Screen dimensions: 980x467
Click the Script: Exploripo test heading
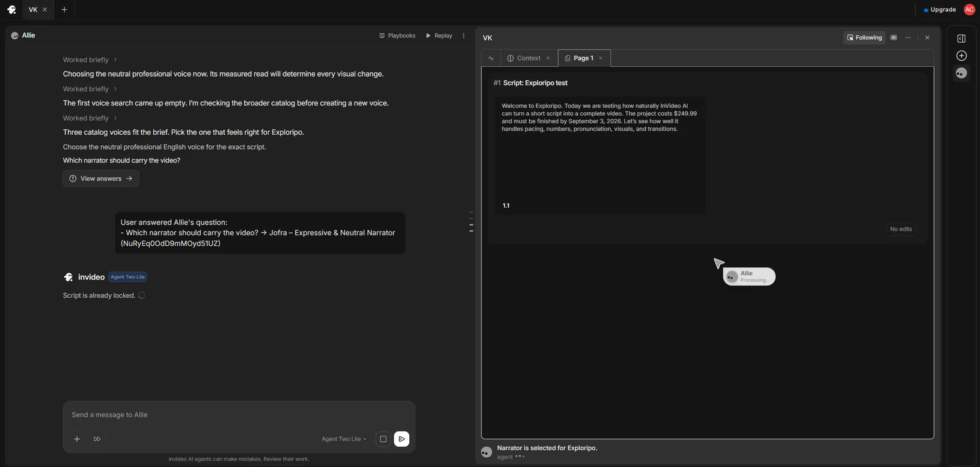(x=535, y=83)
